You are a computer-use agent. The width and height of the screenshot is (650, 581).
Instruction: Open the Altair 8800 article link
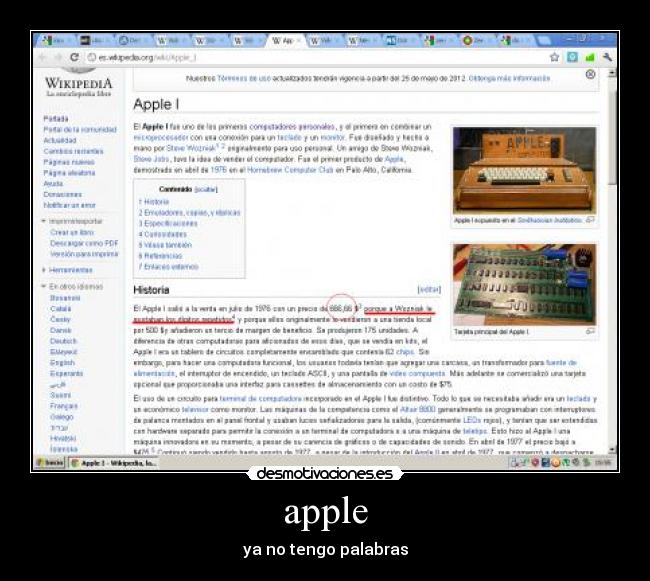coord(417,409)
